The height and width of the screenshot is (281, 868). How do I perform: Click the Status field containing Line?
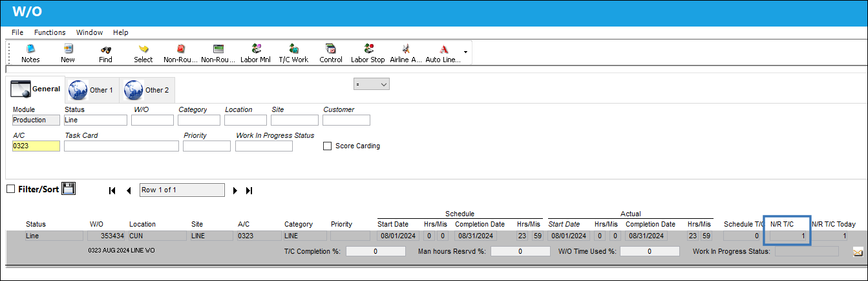96,120
